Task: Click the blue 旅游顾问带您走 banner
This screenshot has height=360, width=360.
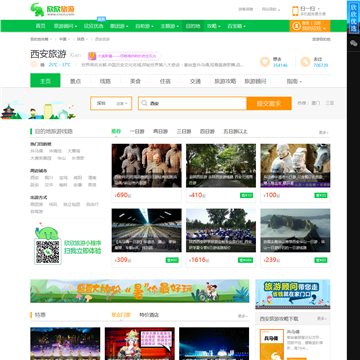Action: pyautogui.click(x=293, y=294)
